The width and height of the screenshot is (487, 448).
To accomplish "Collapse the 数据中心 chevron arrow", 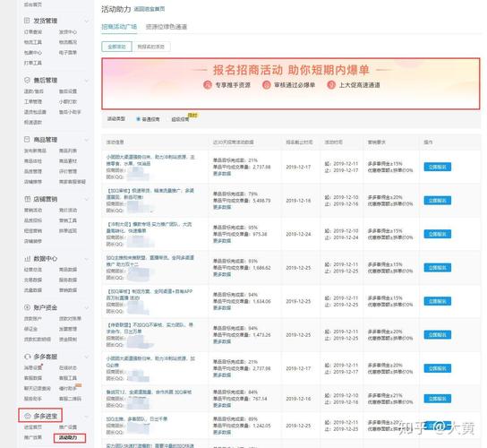I will tap(86, 259).
